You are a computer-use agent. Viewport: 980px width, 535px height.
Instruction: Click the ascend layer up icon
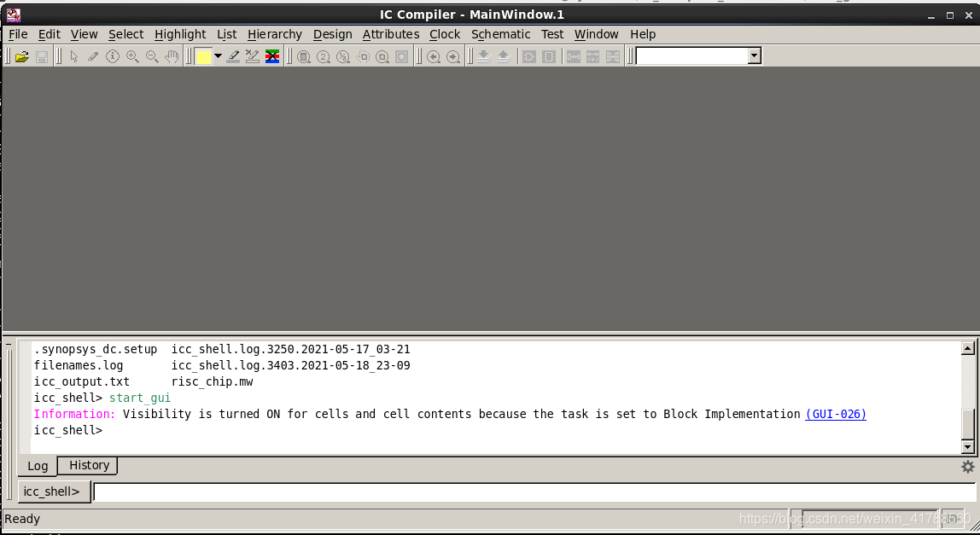click(x=504, y=57)
